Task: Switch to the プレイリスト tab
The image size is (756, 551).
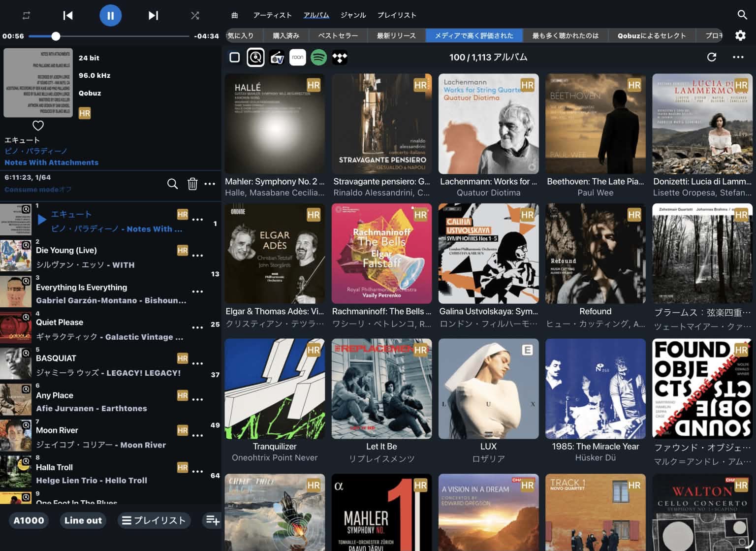Action: (397, 15)
